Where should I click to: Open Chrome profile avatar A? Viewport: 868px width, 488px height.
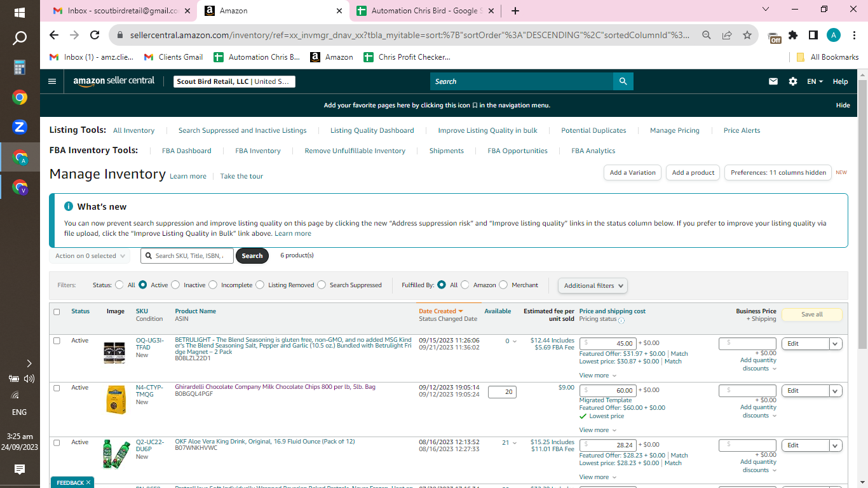pos(834,35)
